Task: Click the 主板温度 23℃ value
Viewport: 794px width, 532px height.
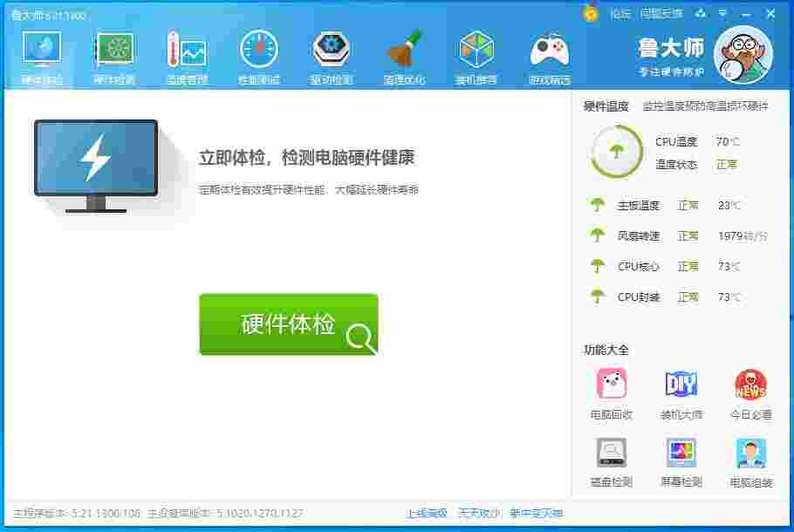Action: 729,206
